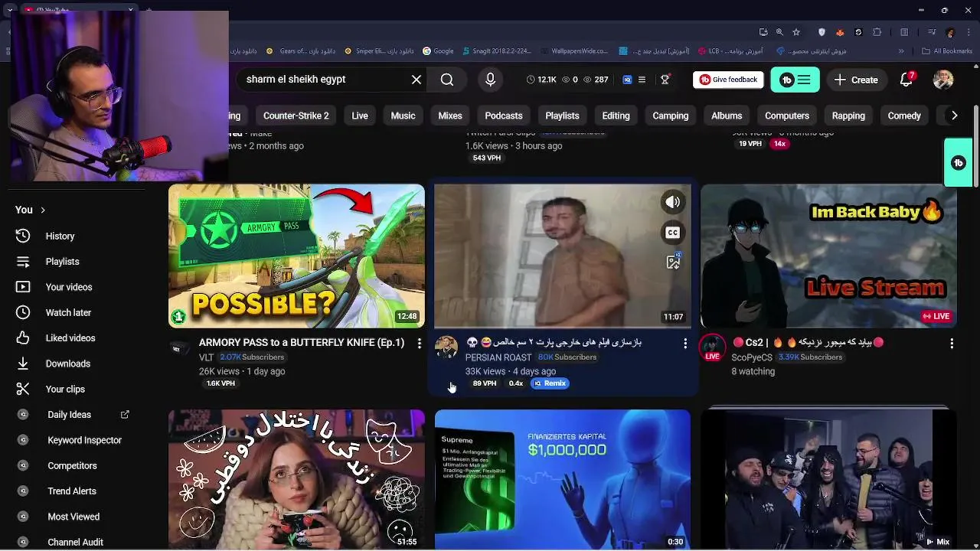Screen dimensions: 980x551
Task: Open All Bookmarks folder
Action: pos(947,51)
